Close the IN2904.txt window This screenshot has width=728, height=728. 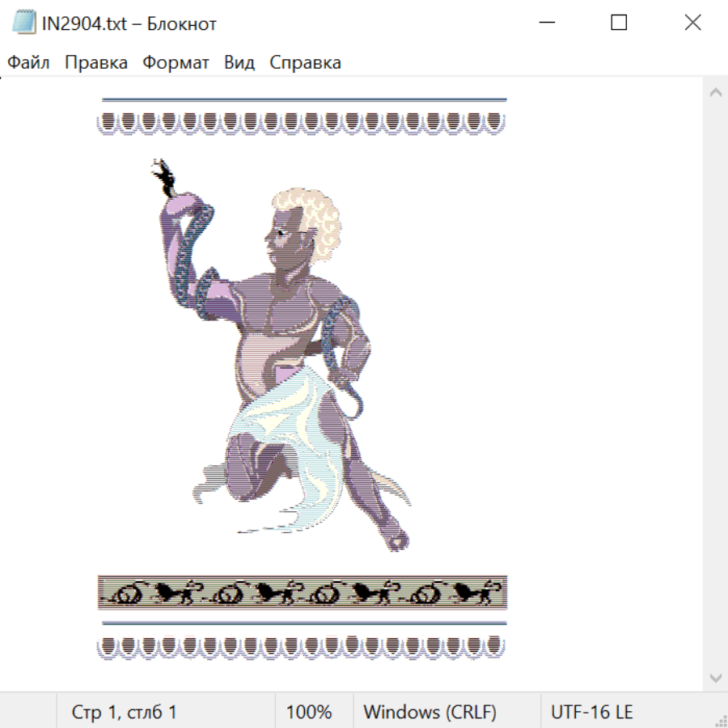[x=692, y=23]
